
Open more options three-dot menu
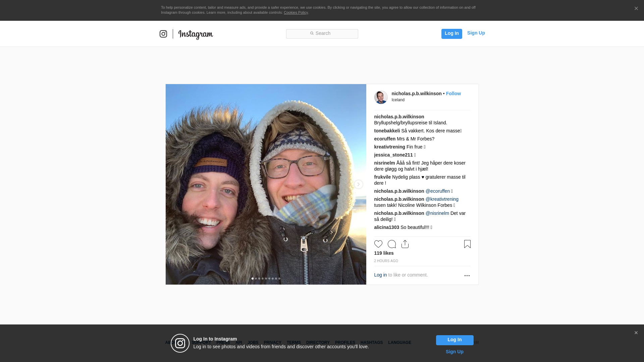pos(467,276)
